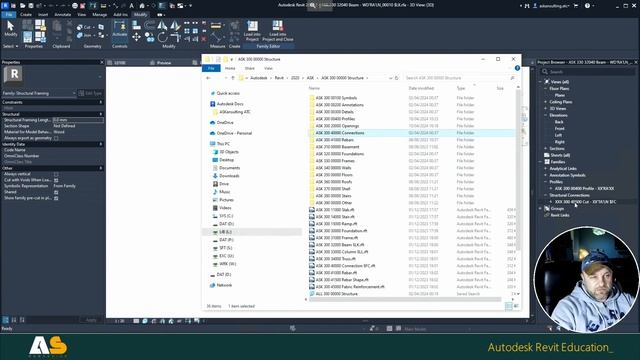The image size is (640, 360).
Task: Click the Join geometry icon
Action: (80, 36)
